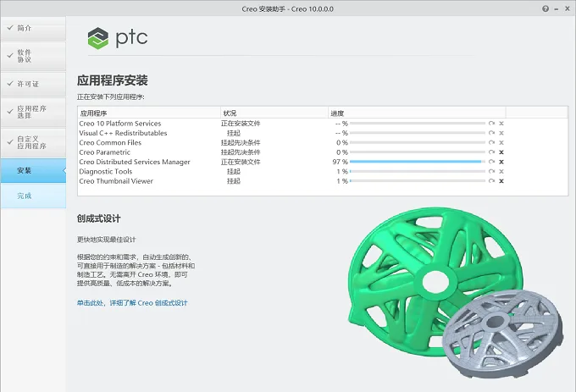Viewport: 576px width, 392px height.
Task: Select the 完成 step in sidebar
Action: click(x=33, y=196)
